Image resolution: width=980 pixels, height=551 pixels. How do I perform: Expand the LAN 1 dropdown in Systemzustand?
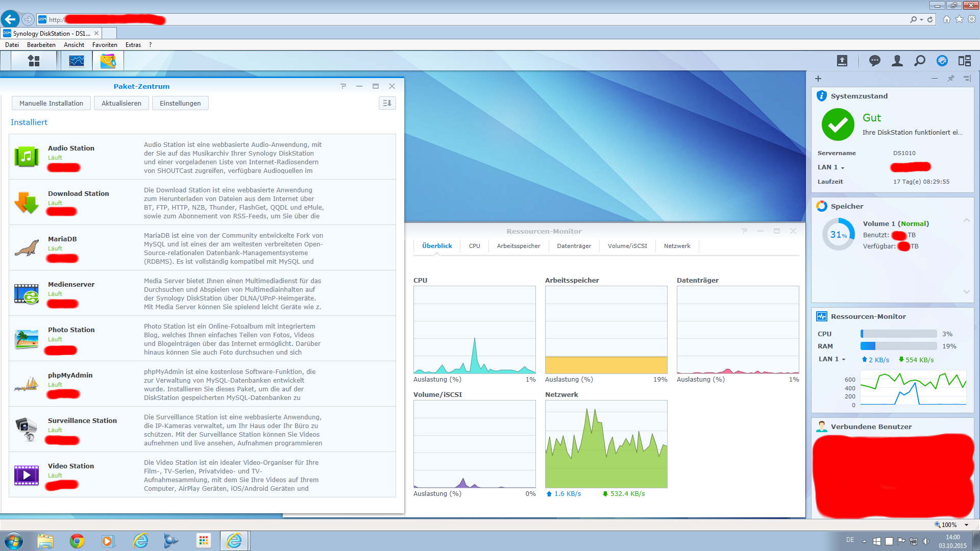tap(831, 167)
